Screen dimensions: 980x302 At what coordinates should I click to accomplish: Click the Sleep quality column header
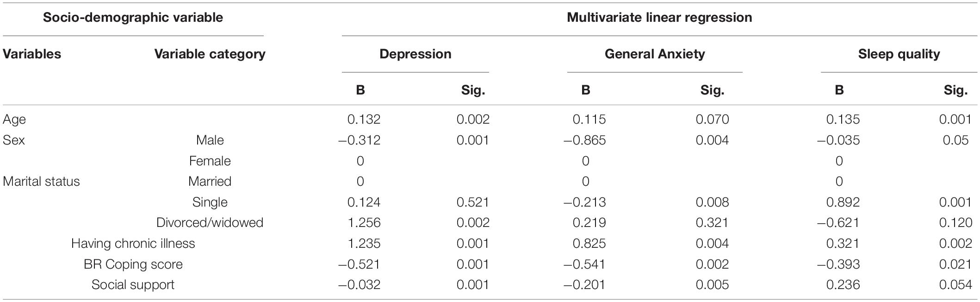point(899,54)
